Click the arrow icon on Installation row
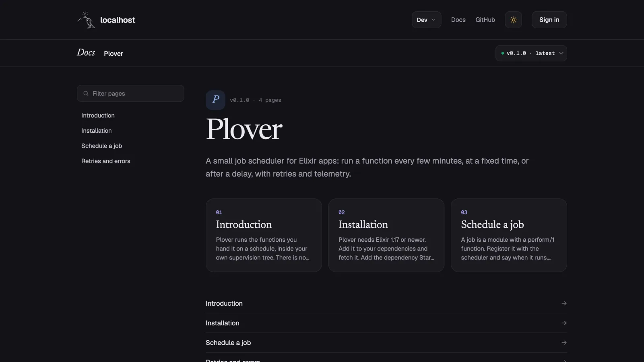This screenshot has height=362, width=644. click(x=564, y=323)
